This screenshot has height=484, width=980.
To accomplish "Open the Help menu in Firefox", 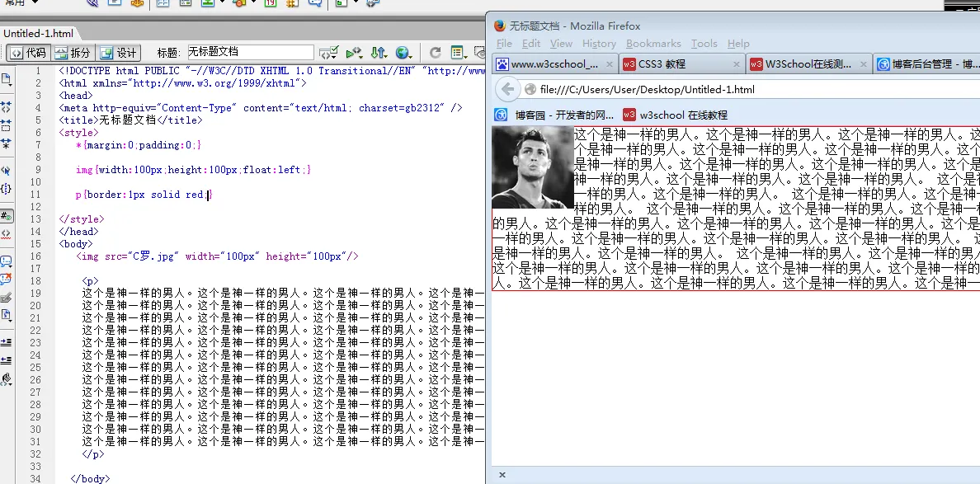I will 738,43.
